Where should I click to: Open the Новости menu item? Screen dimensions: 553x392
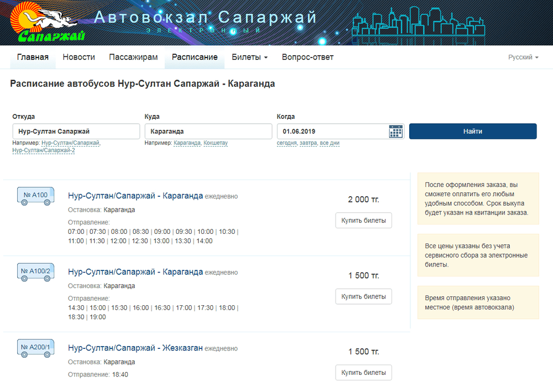[79, 57]
